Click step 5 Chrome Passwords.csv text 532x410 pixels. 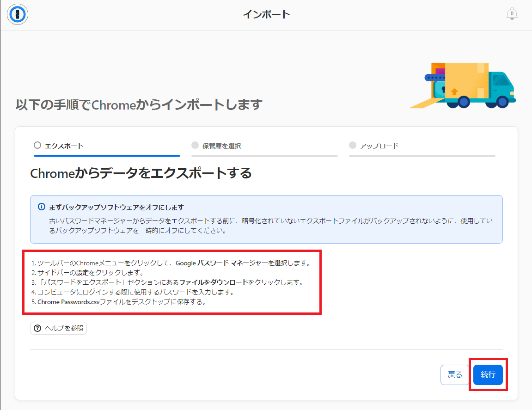pos(119,302)
